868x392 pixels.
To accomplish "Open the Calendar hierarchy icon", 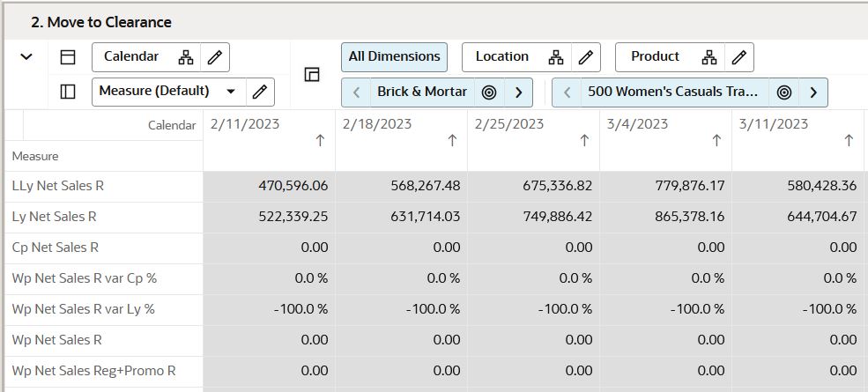I will point(186,57).
